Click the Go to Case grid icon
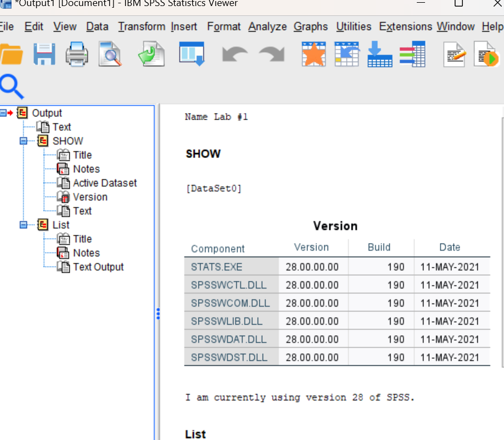This screenshot has height=440, width=504. click(x=347, y=54)
